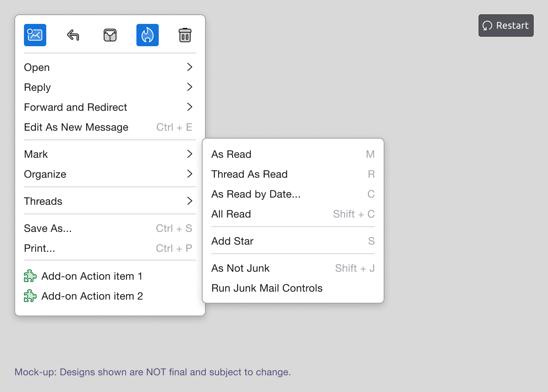Click Run Junk Mail Controls
The image size is (548, 392).
click(267, 288)
